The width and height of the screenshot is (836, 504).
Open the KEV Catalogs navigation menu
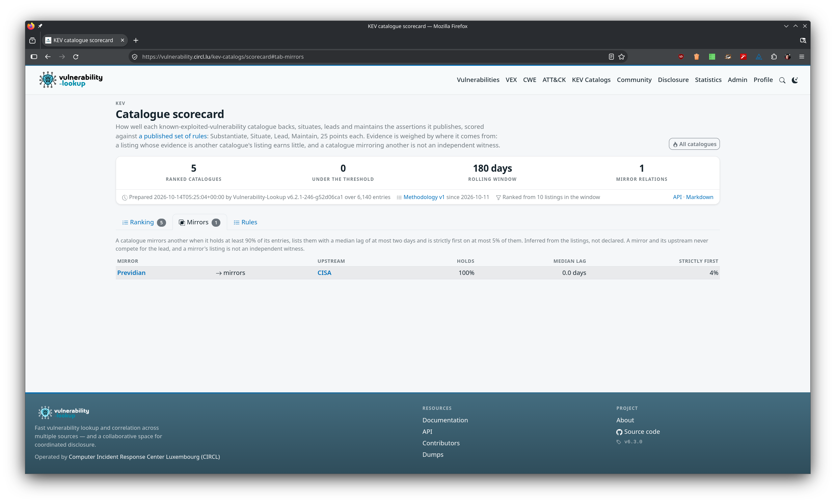591,80
